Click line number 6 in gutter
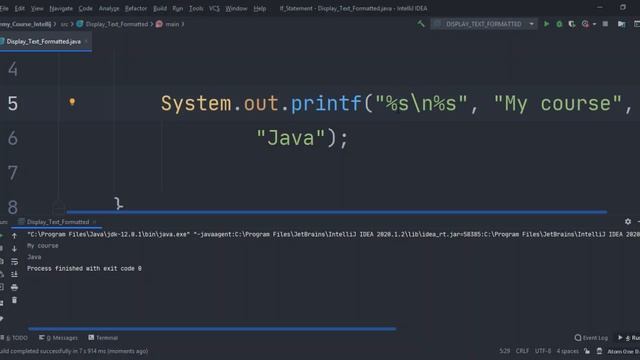640x360 pixels. pos(13,138)
